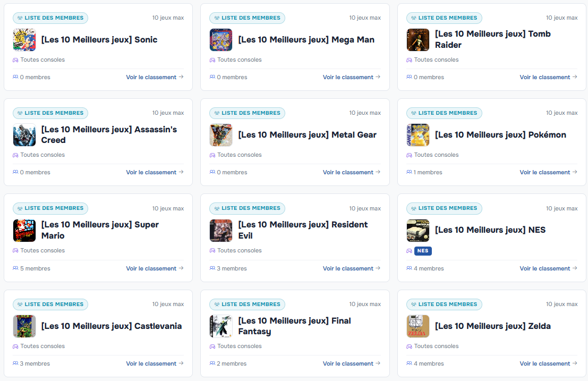This screenshot has width=588, height=381.
Task: Click the 'Liste des membres' badge on Assassin's Creed card
Action: 50,113
